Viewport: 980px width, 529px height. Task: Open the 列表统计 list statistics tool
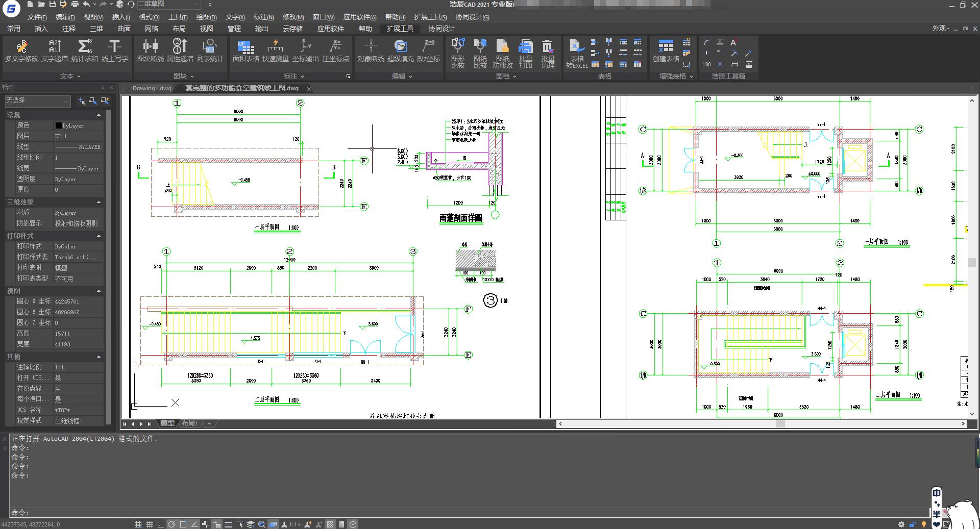(x=210, y=51)
